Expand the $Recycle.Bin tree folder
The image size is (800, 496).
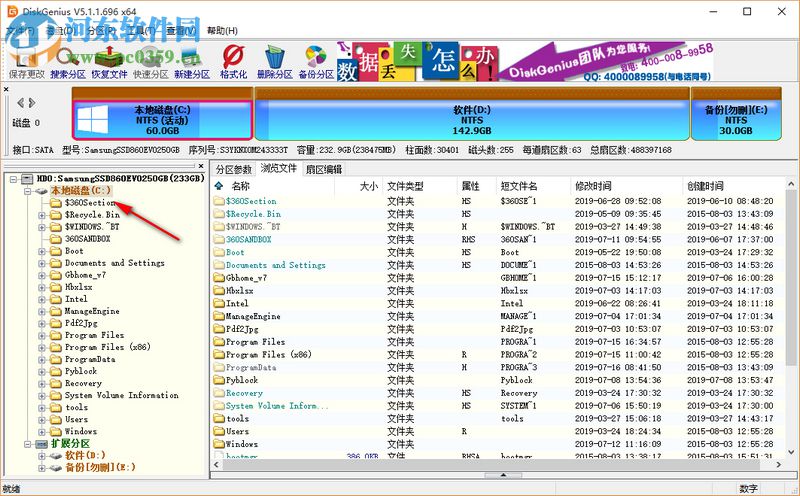point(42,215)
